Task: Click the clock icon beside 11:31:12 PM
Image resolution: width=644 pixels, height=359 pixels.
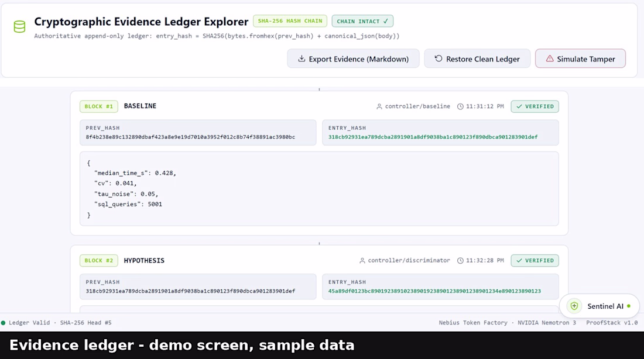Action: click(460, 106)
